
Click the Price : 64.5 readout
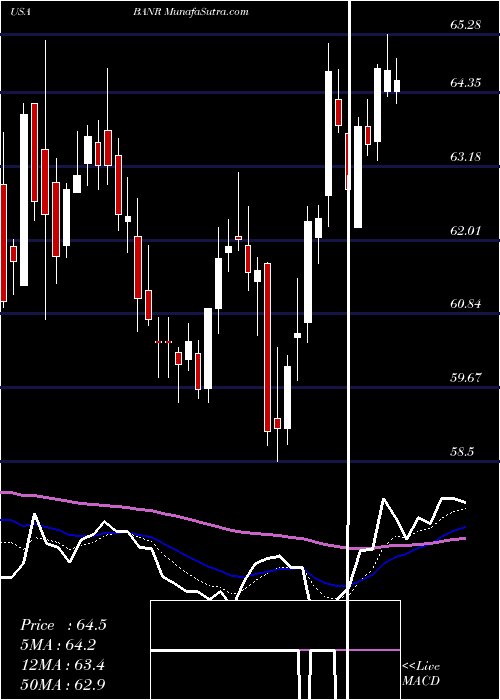pyautogui.click(x=63, y=625)
